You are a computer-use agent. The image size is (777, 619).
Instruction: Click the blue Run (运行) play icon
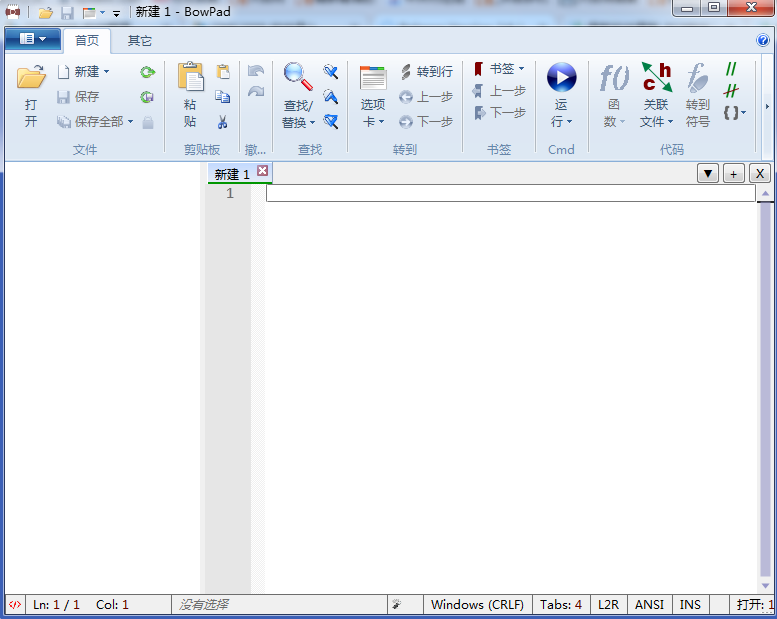(561, 77)
